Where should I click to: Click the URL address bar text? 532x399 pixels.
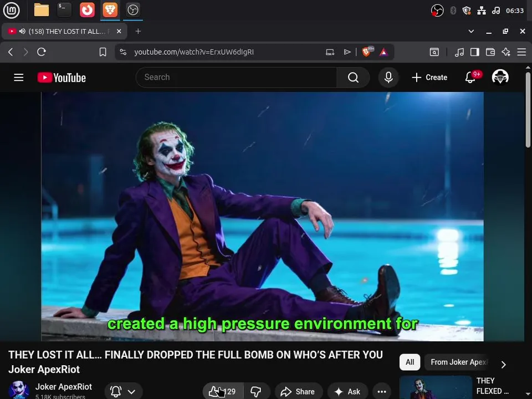pyautogui.click(x=194, y=52)
